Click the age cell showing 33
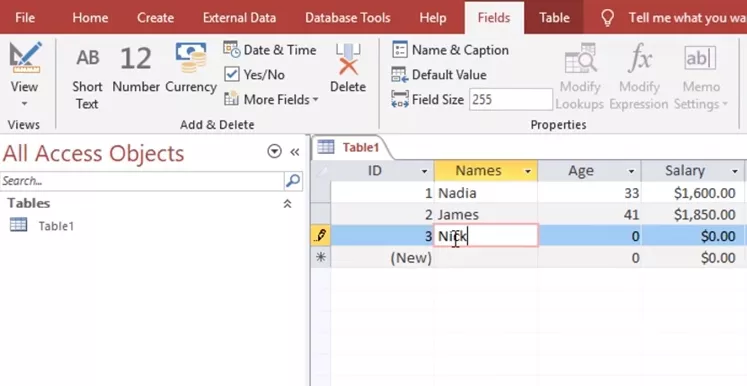Screen dimensions: 747x386 tap(589, 193)
